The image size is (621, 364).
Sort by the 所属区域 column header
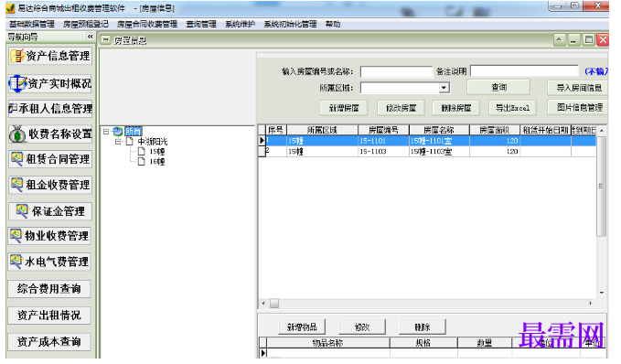click(x=322, y=130)
